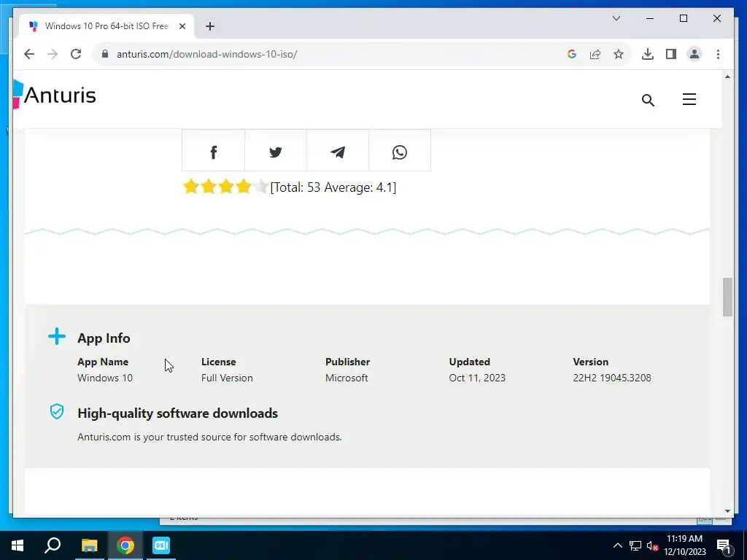Expand App Info with plus icon
747x560 pixels.
pos(57,336)
